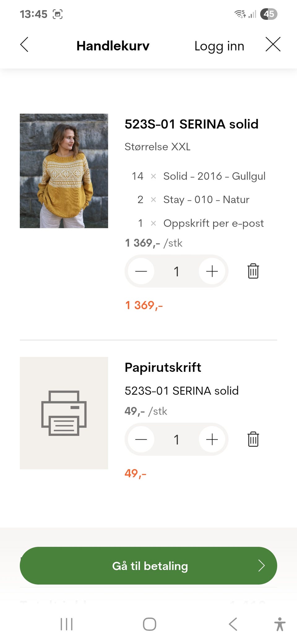Tap the SERINA solid quantity value field
The height and width of the screenshot is (644, 297).
coord(176,272)
